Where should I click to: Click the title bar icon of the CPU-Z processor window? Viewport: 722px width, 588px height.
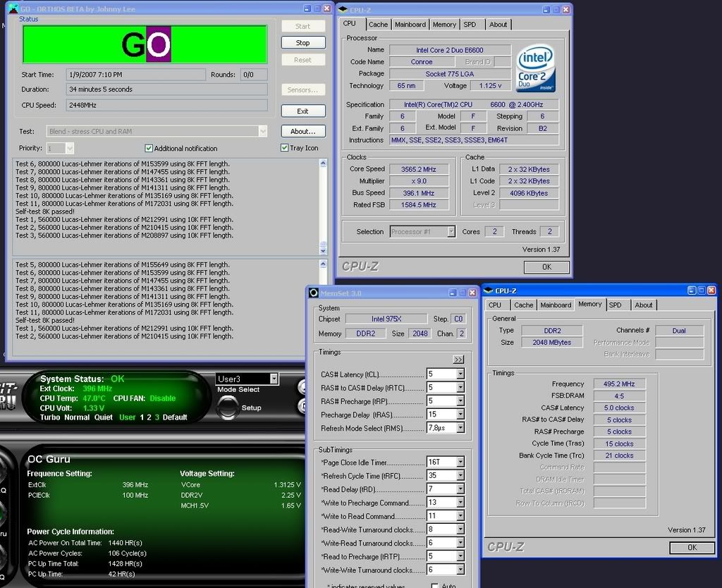click(x=343, y=10)
